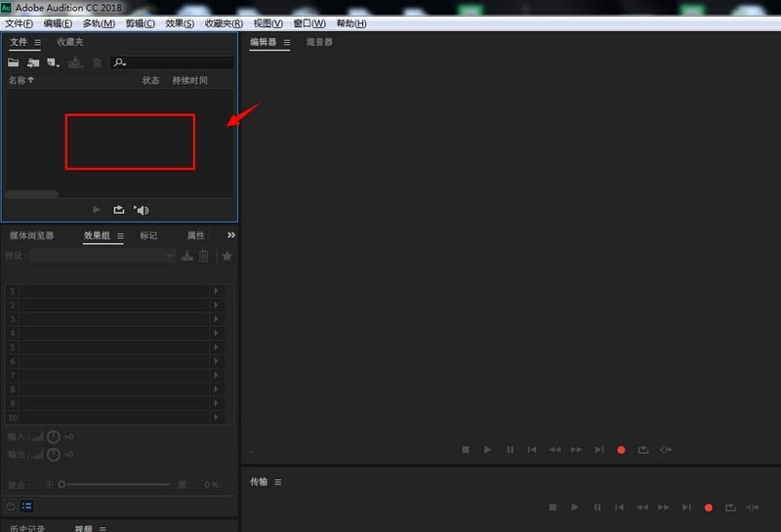Open effect slot 1 arrow menu
This screenshot has height=532, width=781.
click(x=217, y=291)
